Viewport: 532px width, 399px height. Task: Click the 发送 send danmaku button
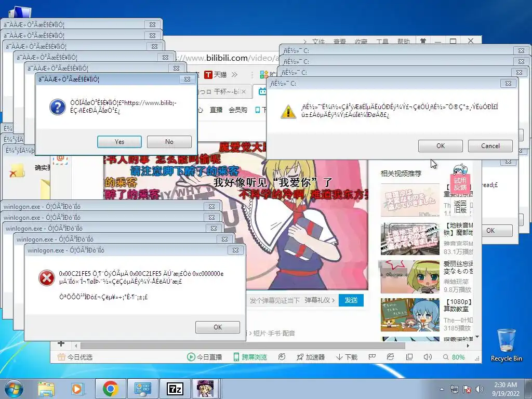pos(351,300)
